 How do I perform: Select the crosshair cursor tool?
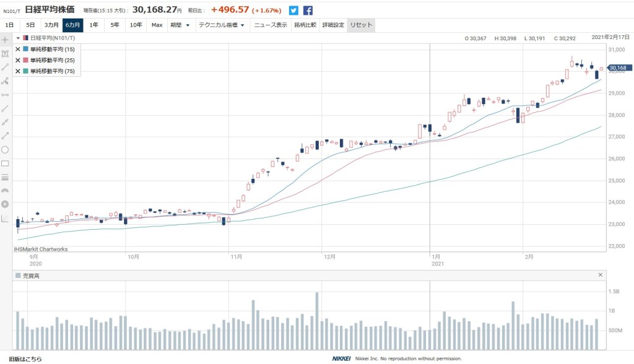6,40
